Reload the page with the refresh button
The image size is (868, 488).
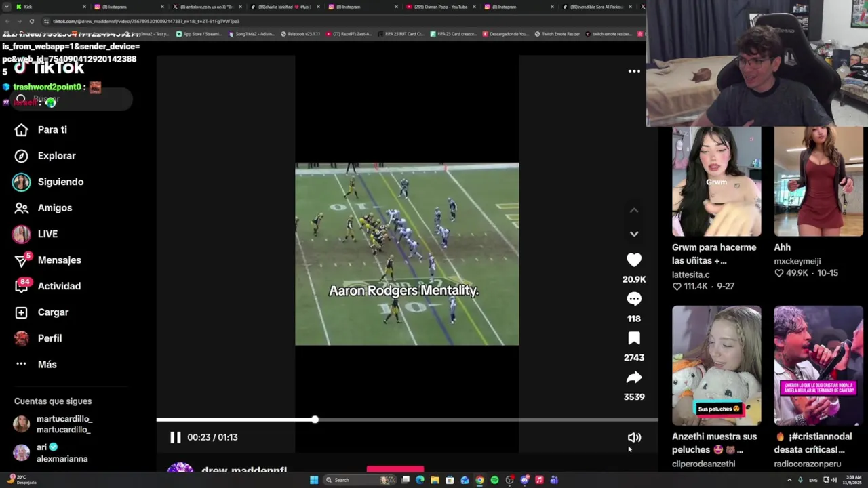pyautogui.click(x=31, y=21)
